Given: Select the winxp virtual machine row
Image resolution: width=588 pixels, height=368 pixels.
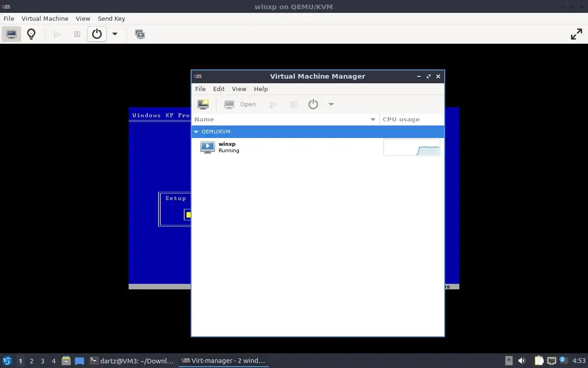Looking at the screenshot, I should pos(317,147).
